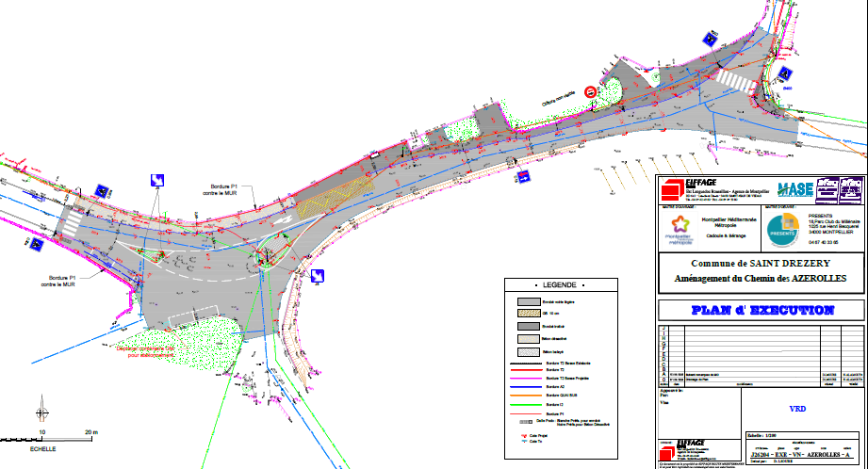
Task: Click the blue 'PLAN d' EXECUTION' title
Action: point(762,310)
